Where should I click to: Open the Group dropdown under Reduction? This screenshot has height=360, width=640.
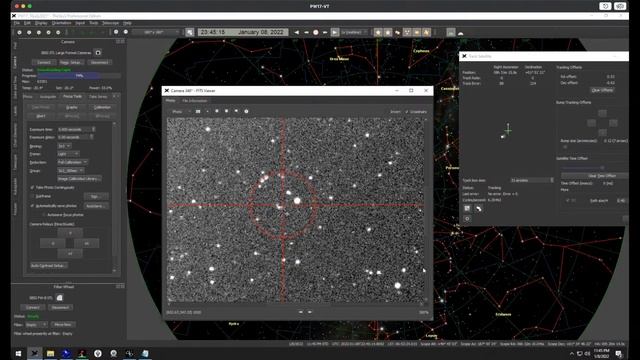(x=71, y=171)
